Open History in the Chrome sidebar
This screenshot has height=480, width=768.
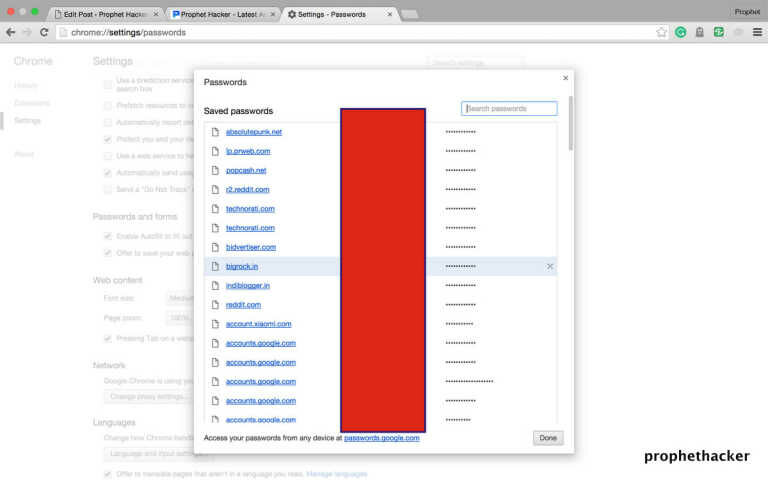(x=26, y=86)
